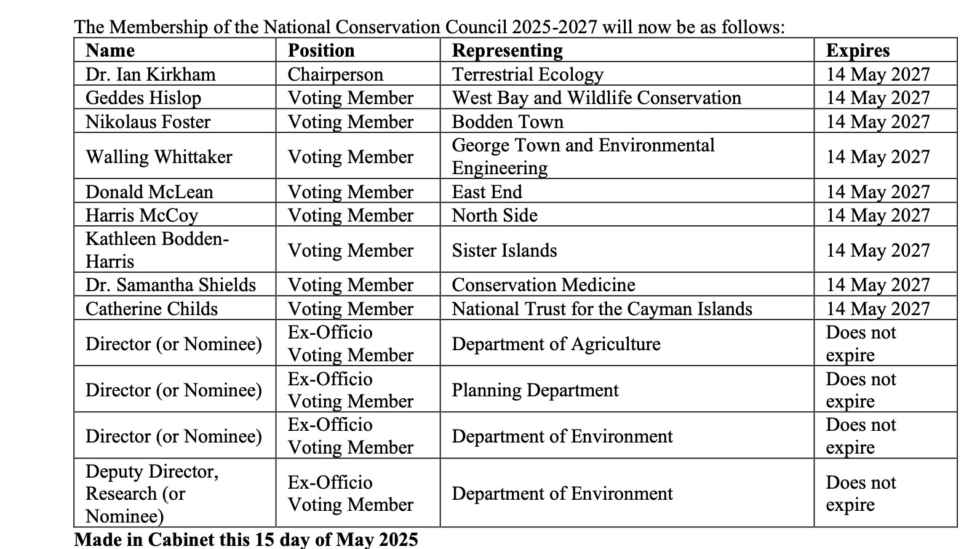Select Dr. Samantha Shields' name
The image size is (980, 549).
coord(170,285)
